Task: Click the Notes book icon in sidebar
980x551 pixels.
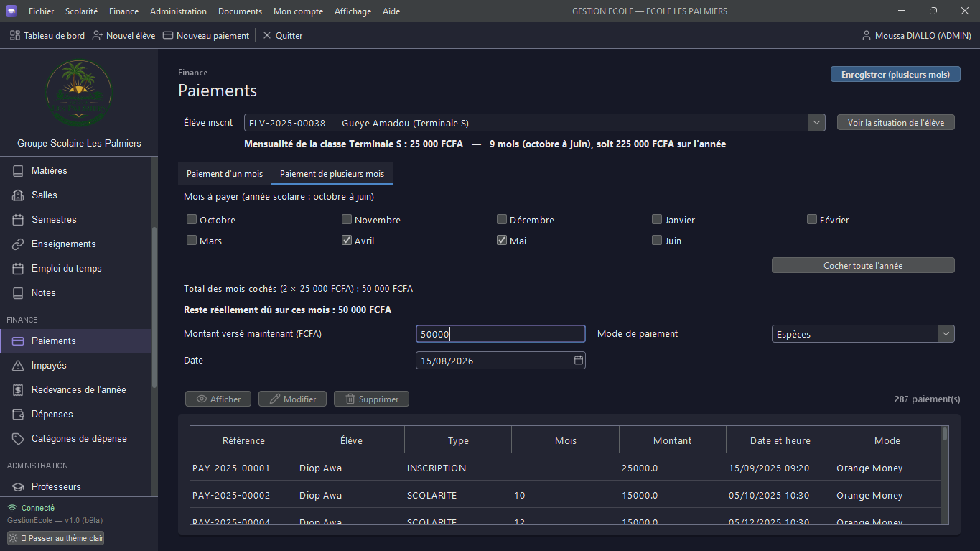Action: pos(19,293)
